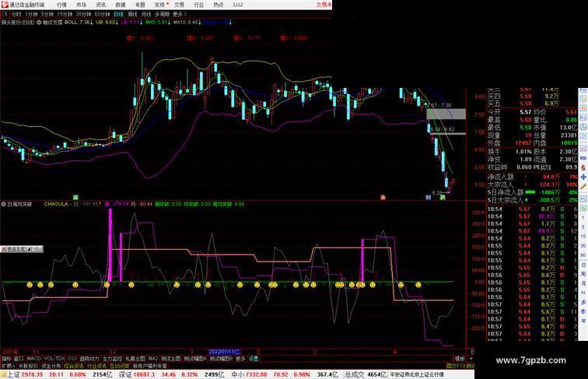Open 互动问答 link
This screenshot has width=588, height=379.
tap(120, 366)
